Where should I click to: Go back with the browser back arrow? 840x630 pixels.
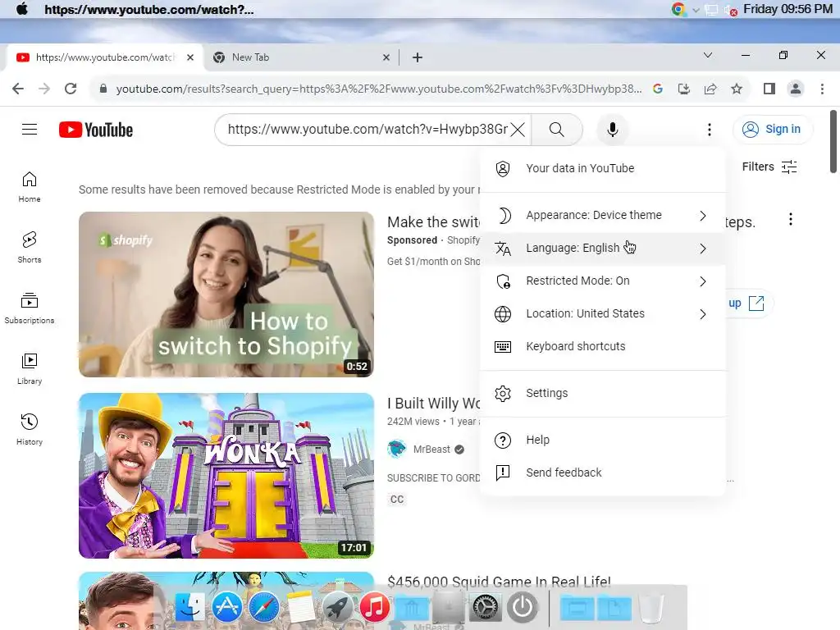18,89
